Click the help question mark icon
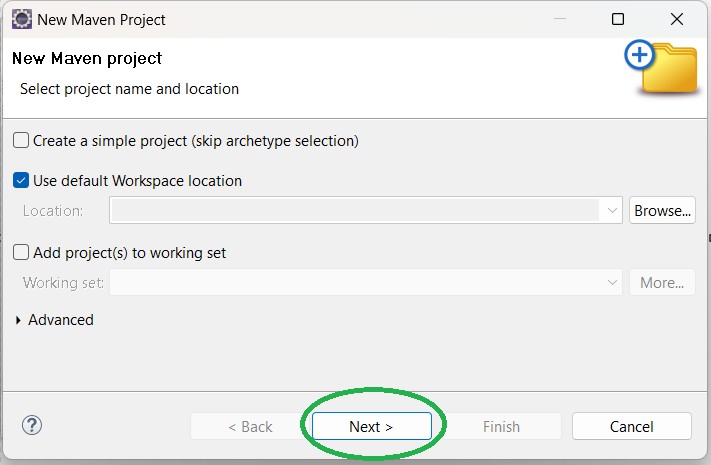711x465 pixels. (32, 425)
